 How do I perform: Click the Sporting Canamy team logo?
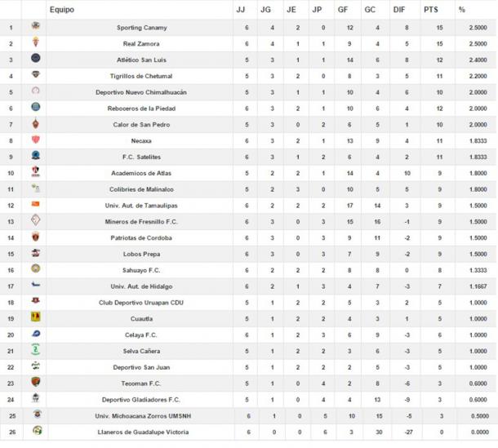[35, 27]
